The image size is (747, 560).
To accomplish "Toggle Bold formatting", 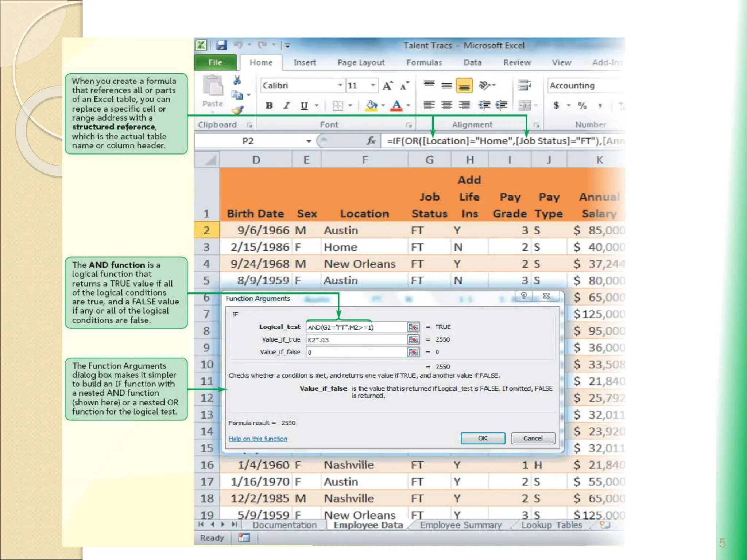I will (x=269, y=106).
